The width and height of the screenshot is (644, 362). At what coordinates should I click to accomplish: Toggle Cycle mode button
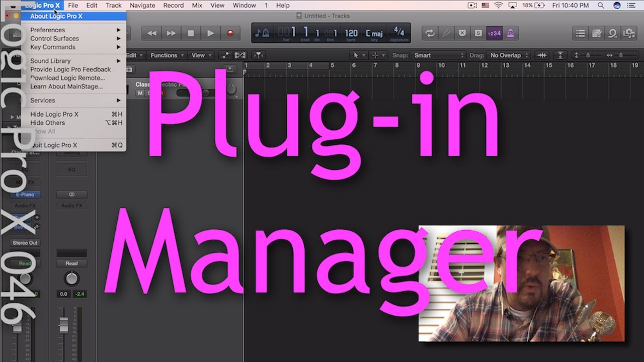430,34
